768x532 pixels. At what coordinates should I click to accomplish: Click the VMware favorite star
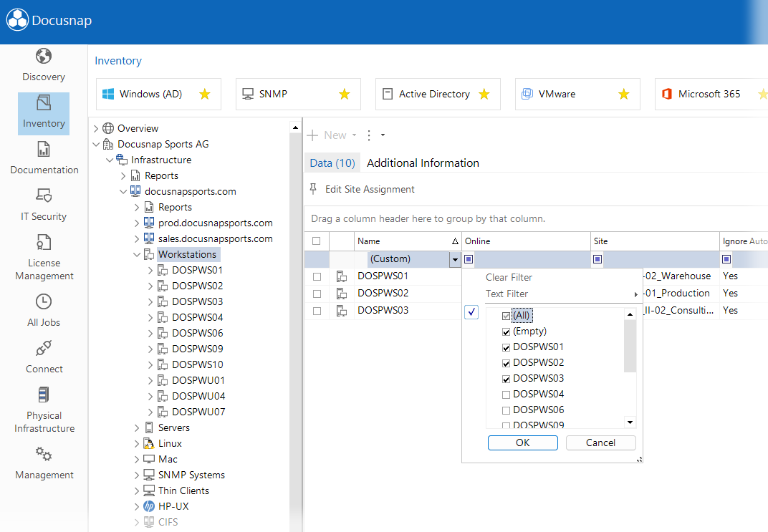pos(623,94)
